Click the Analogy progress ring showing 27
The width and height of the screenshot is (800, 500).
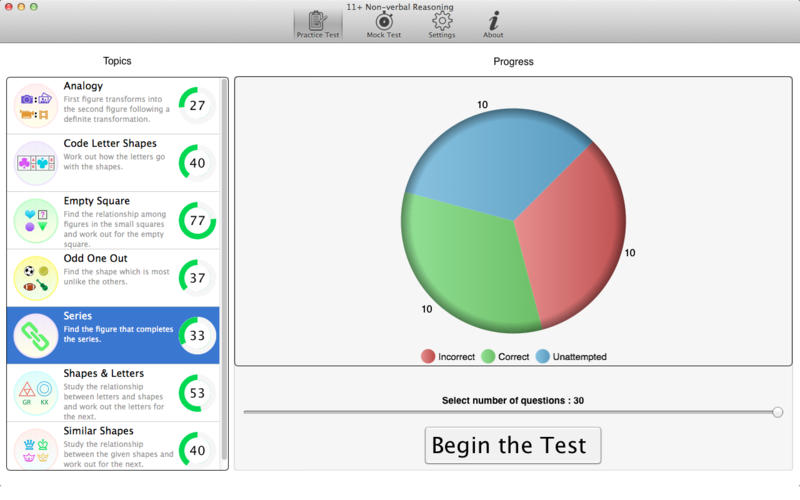(197, 106)
